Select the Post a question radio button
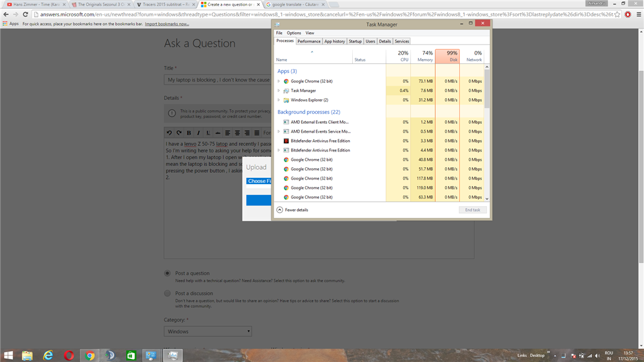This screenshot has height=362, width=644. point(167,273)
